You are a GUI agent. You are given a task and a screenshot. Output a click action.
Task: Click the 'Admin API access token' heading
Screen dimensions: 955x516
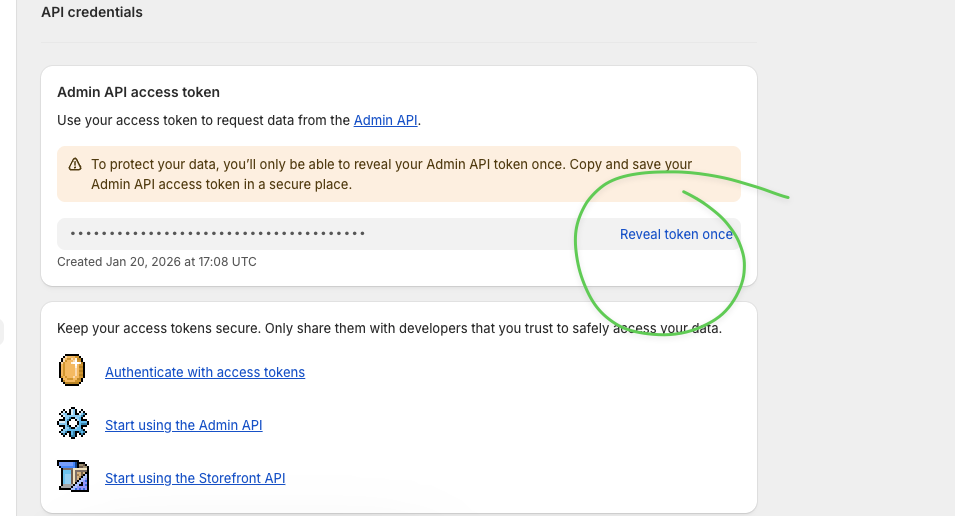click(138, 93)
